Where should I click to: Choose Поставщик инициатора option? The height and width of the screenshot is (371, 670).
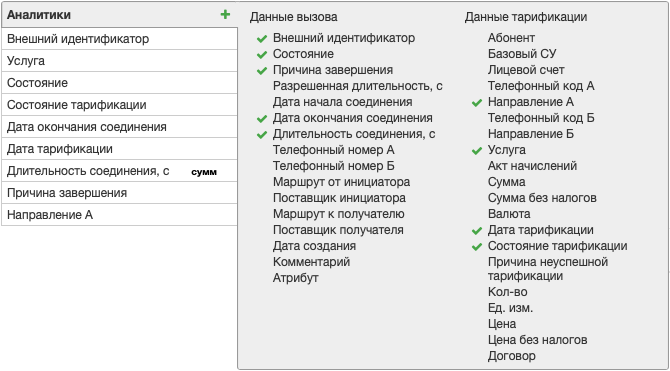[339, 198]
